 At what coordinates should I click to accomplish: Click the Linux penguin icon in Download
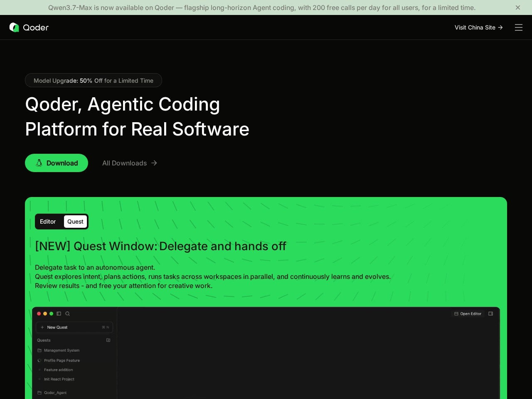(39, 163)
